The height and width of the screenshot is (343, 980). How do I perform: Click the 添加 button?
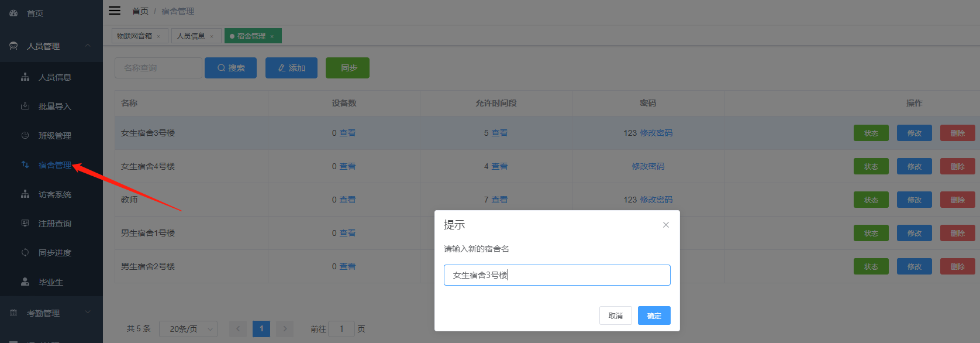291,68
